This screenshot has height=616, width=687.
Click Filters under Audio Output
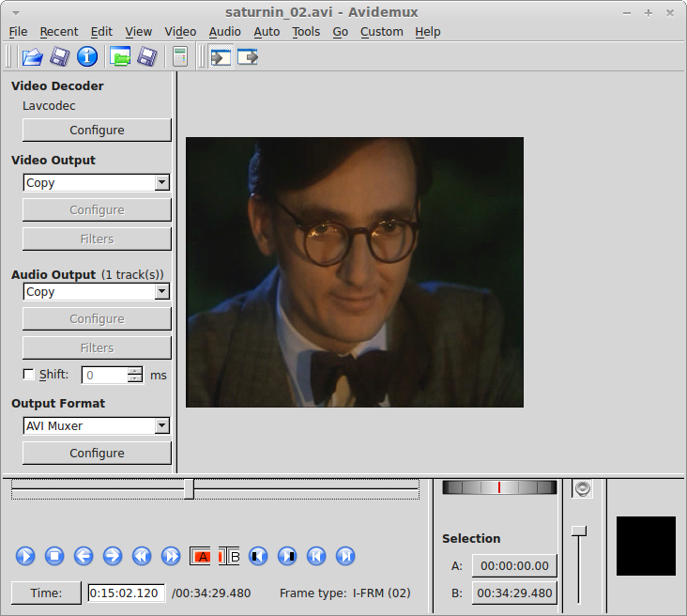(97, 347)
